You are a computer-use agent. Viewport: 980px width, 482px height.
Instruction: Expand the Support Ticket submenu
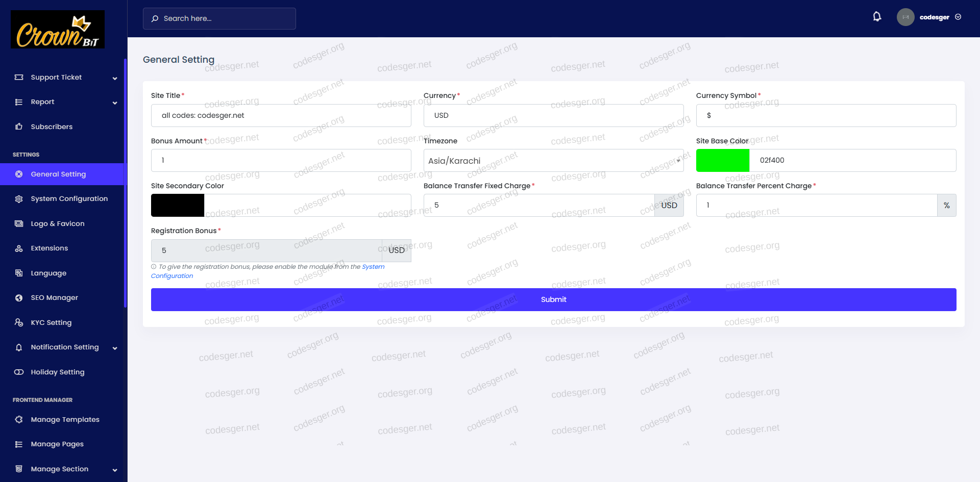click(115, 78)
